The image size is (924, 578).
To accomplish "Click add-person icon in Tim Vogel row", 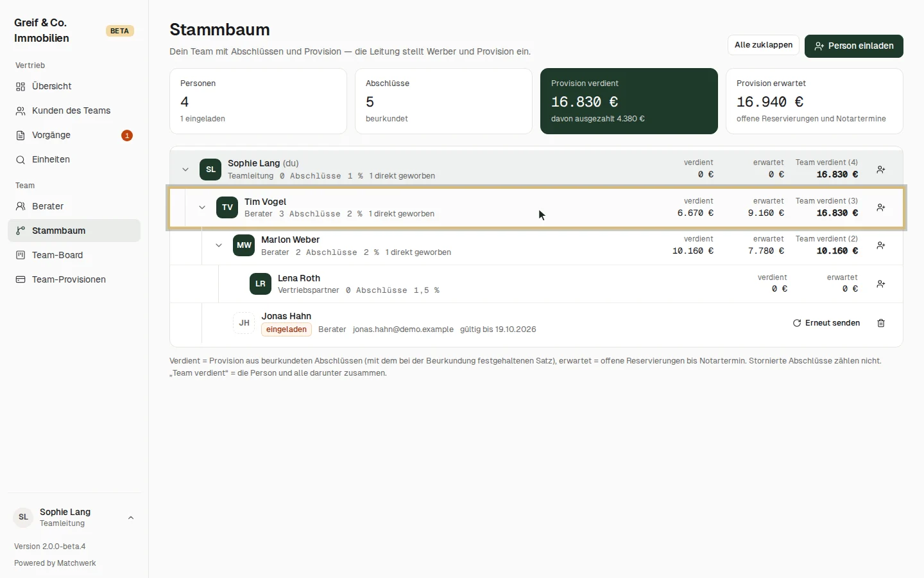I will (881, 207).
